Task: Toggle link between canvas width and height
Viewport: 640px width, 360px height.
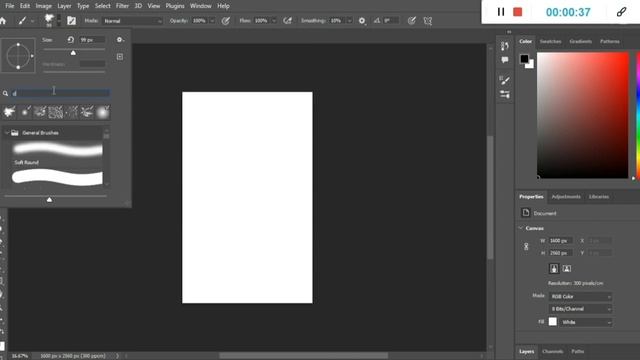Action: click(526, 247)
